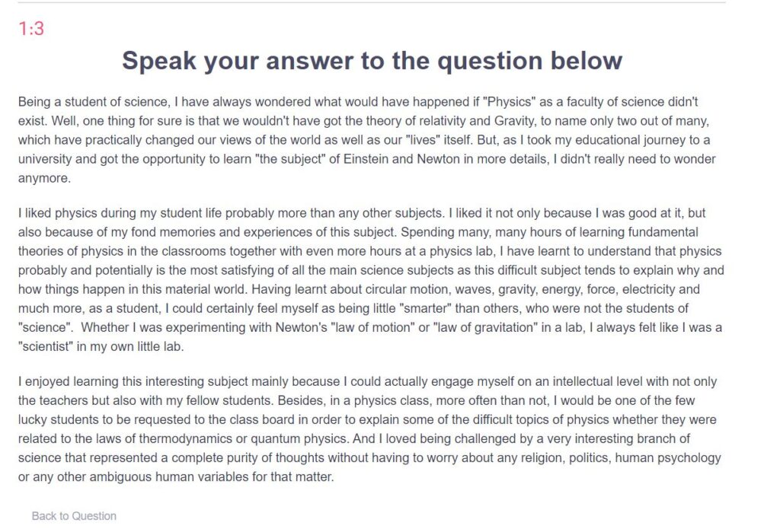Click the quoted word "scientist"
The image size is (780, 532).
(x=46, y=346)
